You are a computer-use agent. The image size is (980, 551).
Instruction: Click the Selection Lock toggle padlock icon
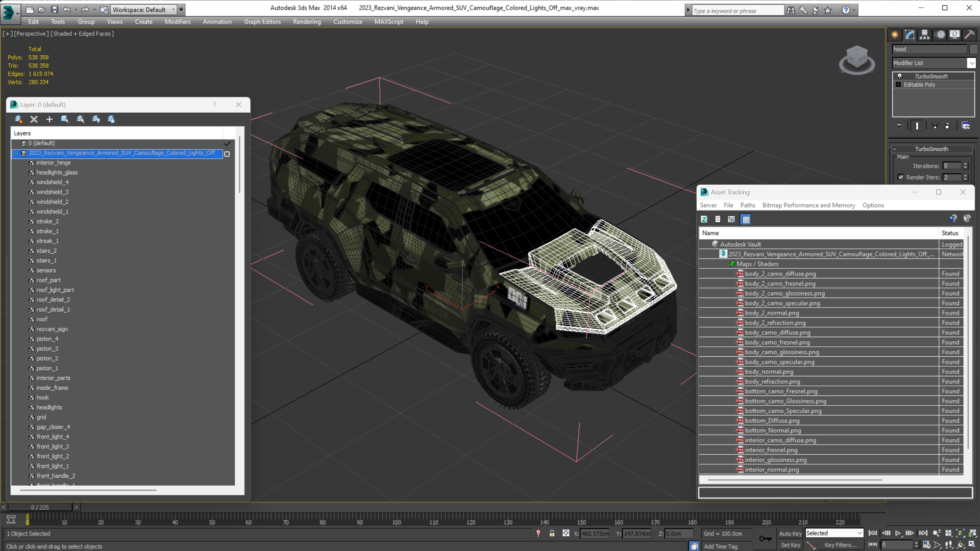coord(552,533)
